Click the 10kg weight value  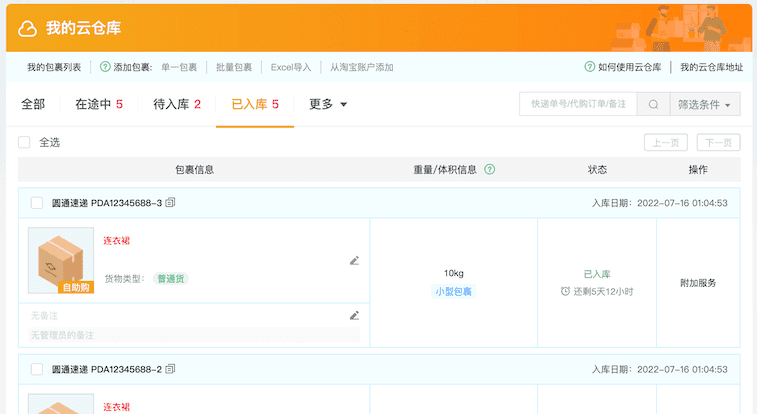coord(454,273)
